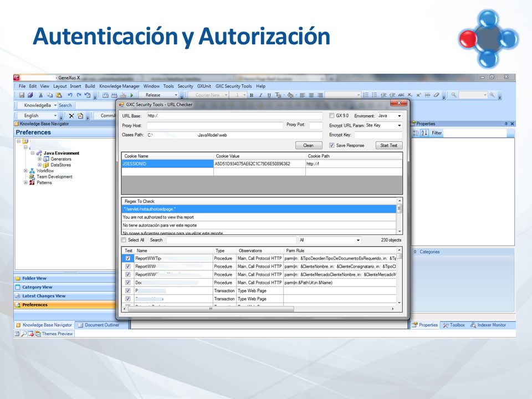Open the Category View section

(65, 287)
